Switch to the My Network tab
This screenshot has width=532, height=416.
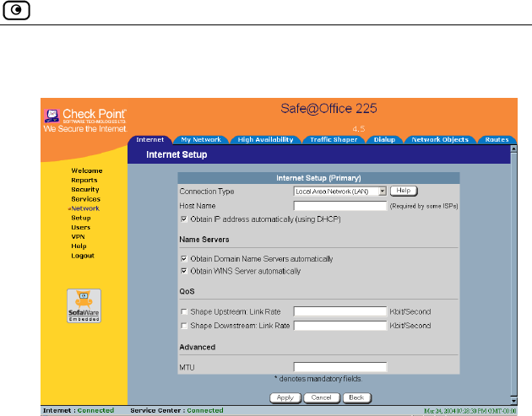click(201, 139)
